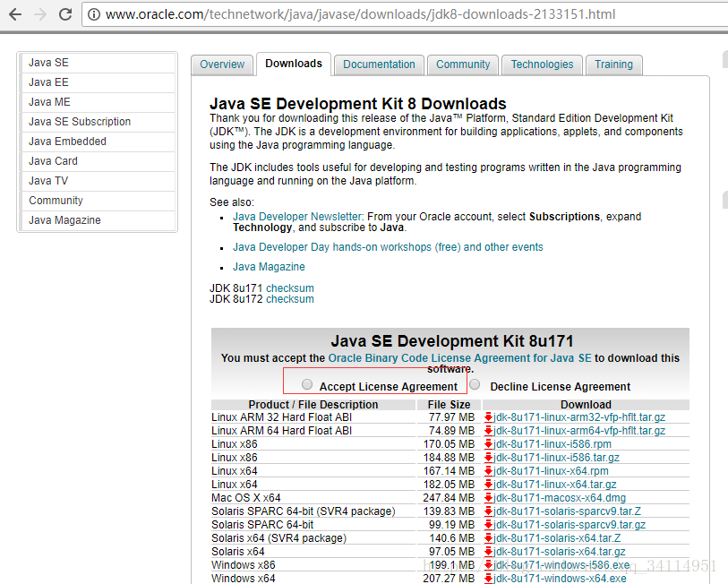Open Java SE Subscription sidebar item
This screenshot has height=584, width=728.
98,122
